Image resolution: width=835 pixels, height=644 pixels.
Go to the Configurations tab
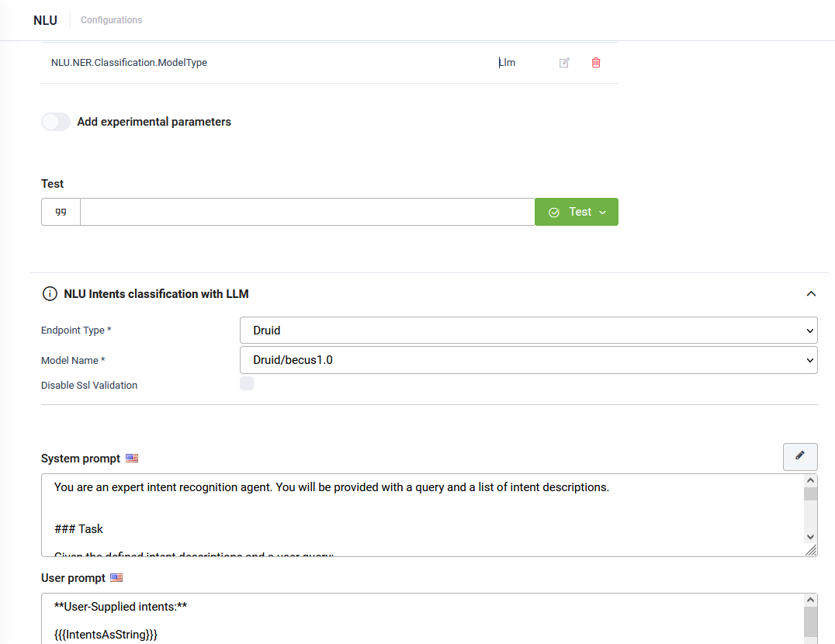click(111, 20)
